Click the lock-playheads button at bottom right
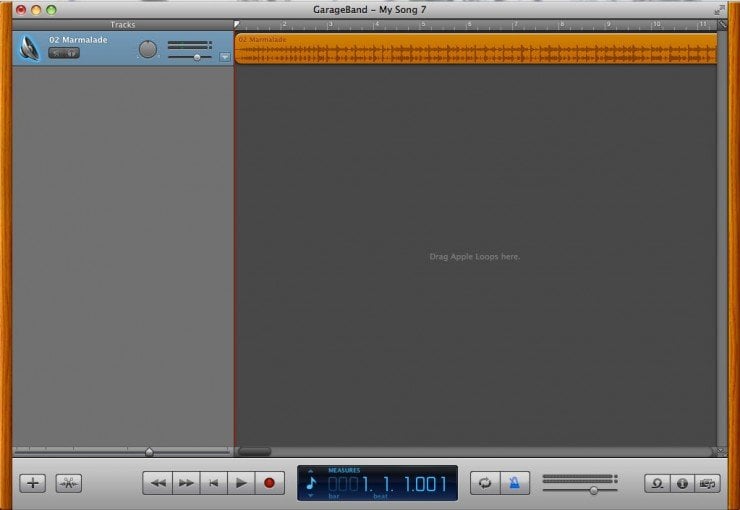Screen dimensions: 740x510 (720, 451)
